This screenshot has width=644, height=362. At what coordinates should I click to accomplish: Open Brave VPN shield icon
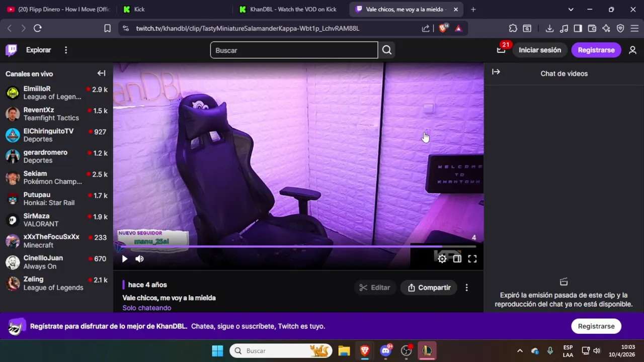(620, 28)
